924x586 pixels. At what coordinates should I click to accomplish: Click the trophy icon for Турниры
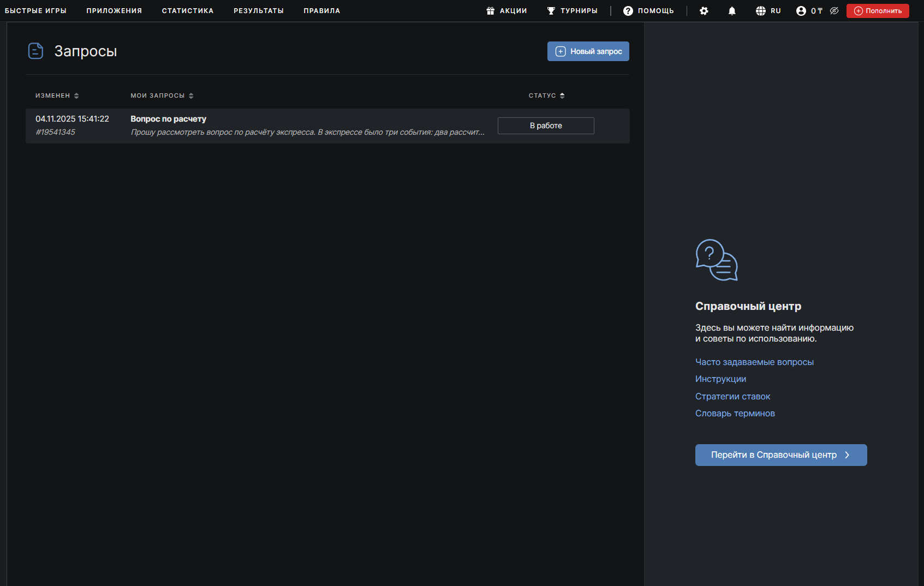tap(551, 11)
